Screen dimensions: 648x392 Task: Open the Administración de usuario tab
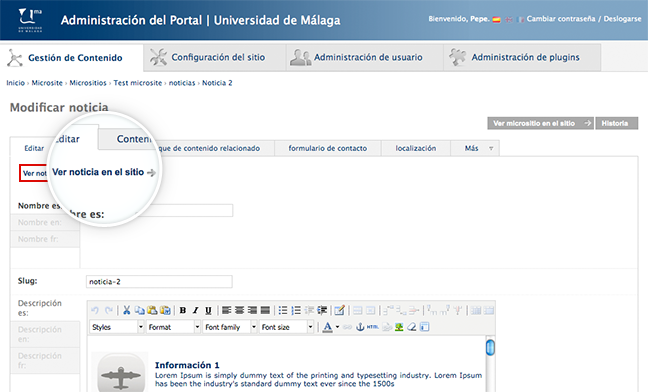(364, 57)
